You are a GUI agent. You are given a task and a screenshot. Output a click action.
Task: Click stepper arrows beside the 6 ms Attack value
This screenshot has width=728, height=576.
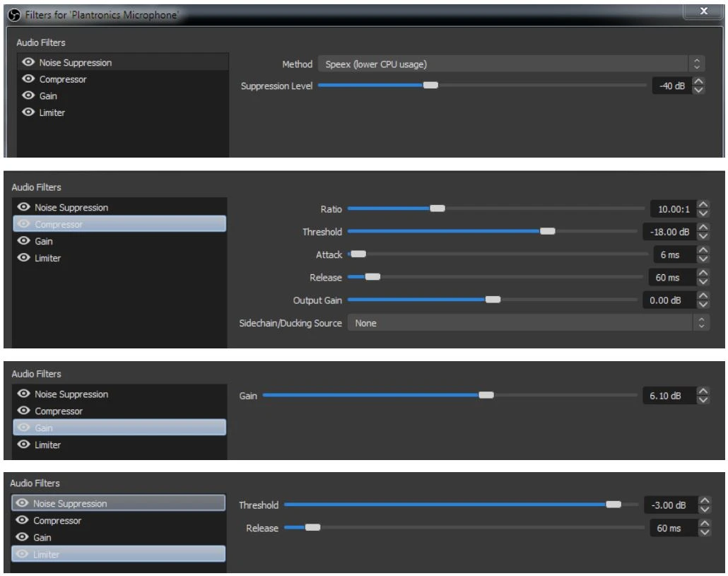click(x=703, y=254)
